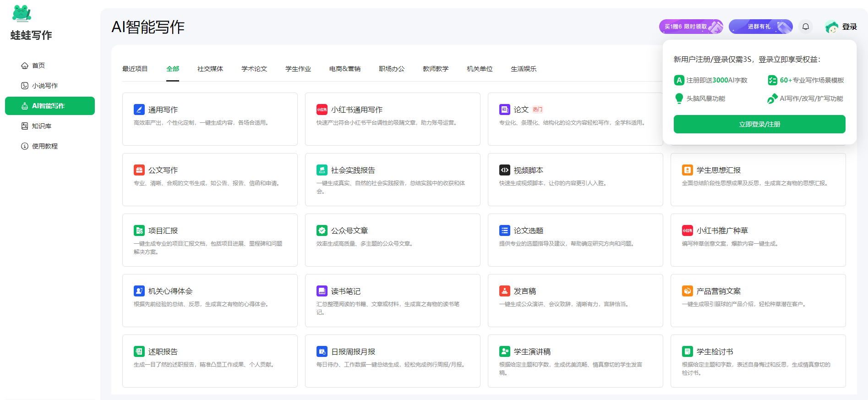Open the 公文写作 card icon
868x400 pixels.
(x=139, y=170)
